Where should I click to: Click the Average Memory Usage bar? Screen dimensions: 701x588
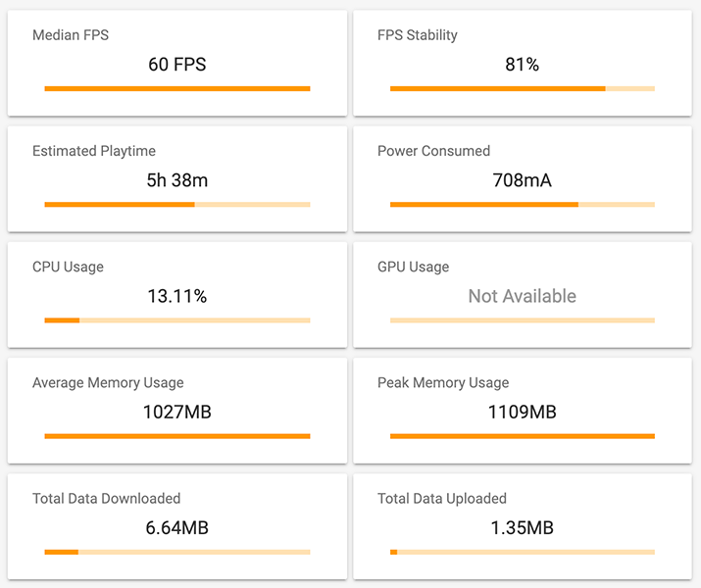pyautogui.click(x=177, y=436)
